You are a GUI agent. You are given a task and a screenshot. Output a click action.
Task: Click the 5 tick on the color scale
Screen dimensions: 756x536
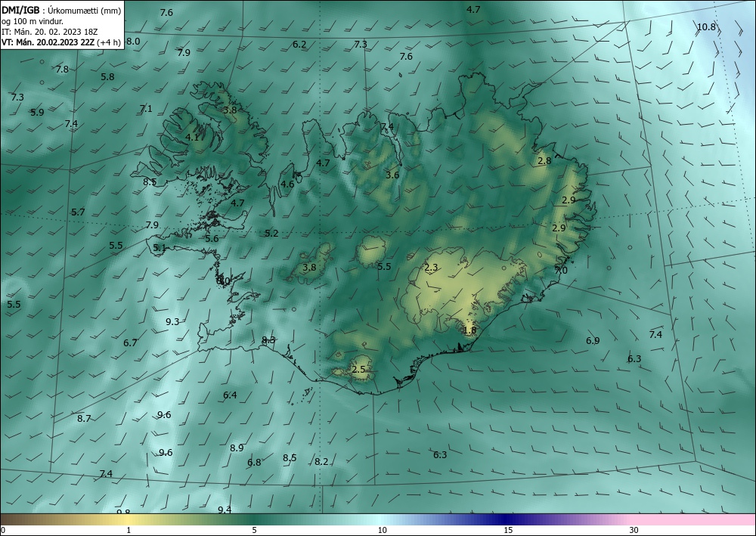point(254,530)
